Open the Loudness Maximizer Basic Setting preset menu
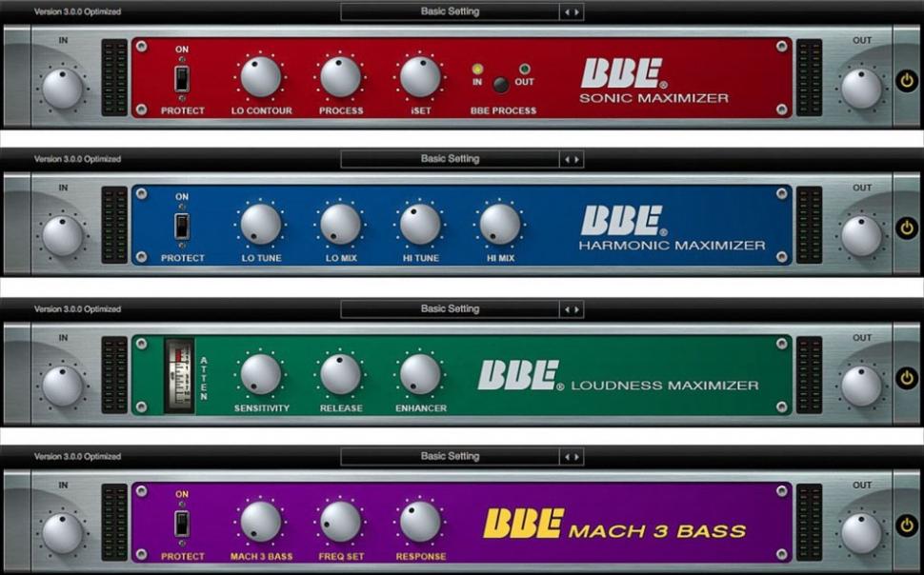This screenshot has height=575, width=924. click(450, 308)
